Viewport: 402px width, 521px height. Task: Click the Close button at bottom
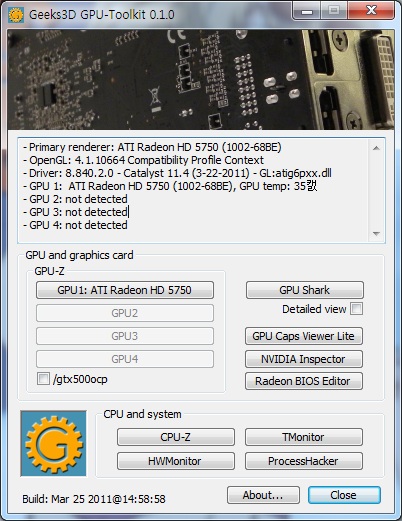click(344, 495)
